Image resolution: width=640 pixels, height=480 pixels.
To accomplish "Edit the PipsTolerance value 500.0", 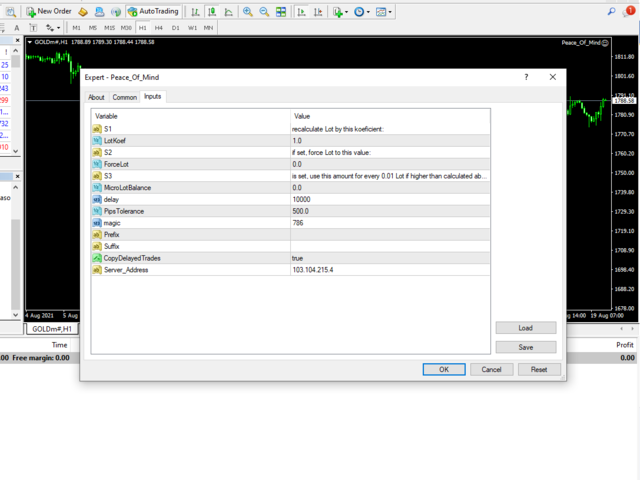I will click(390, 211).
